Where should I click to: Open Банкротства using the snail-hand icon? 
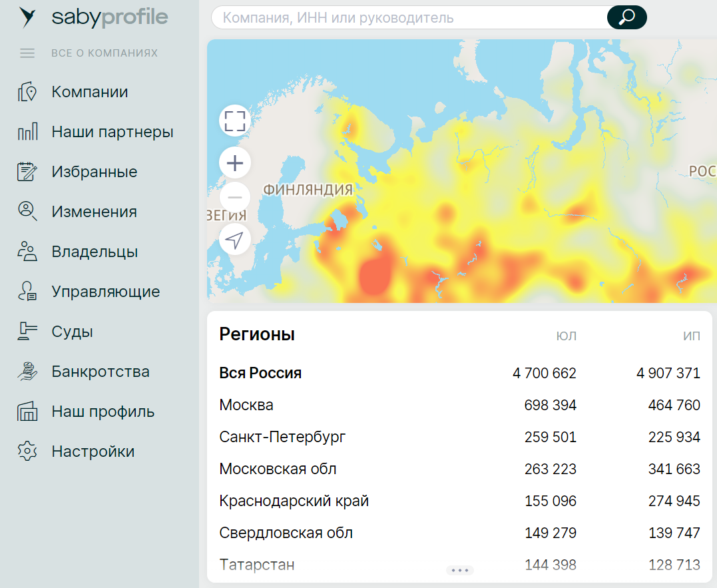click(x=27, y=371)
